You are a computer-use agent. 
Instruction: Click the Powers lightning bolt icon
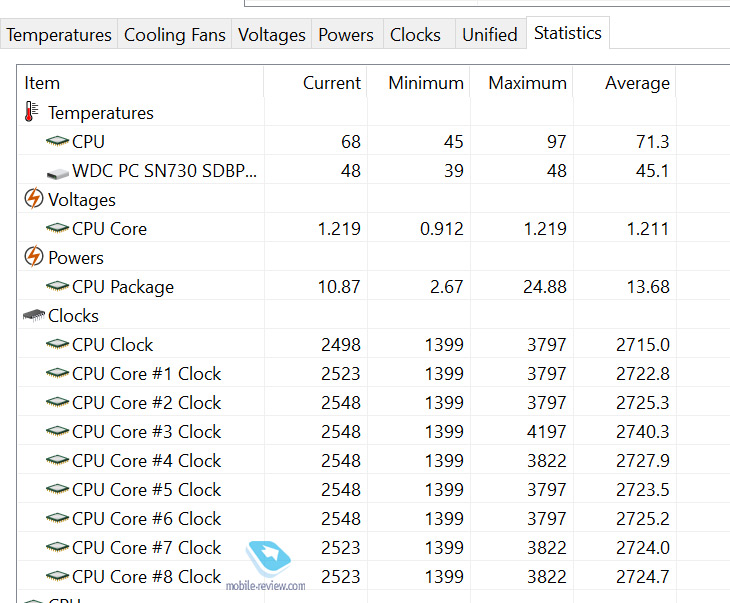(x=33, y=257)
